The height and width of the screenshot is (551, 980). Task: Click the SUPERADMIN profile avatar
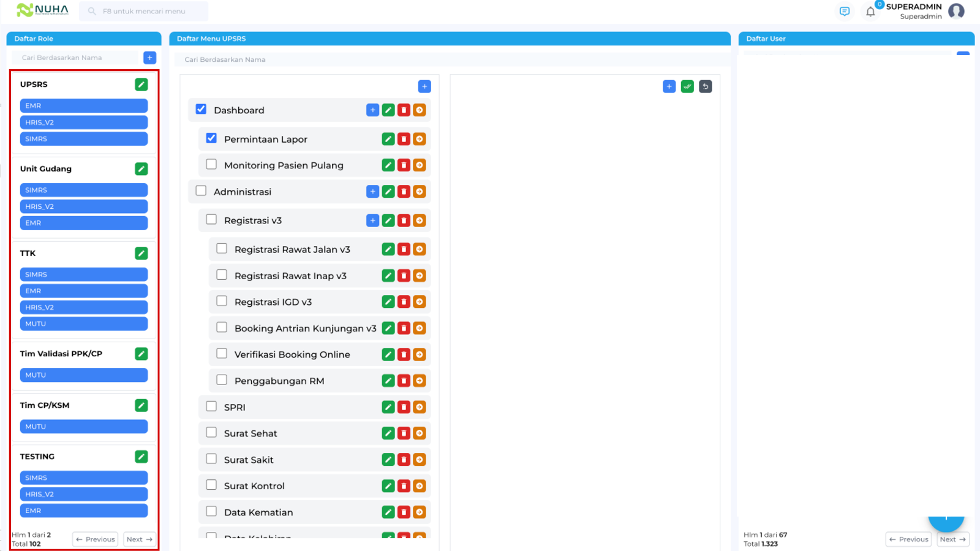(x=956, y=11)
